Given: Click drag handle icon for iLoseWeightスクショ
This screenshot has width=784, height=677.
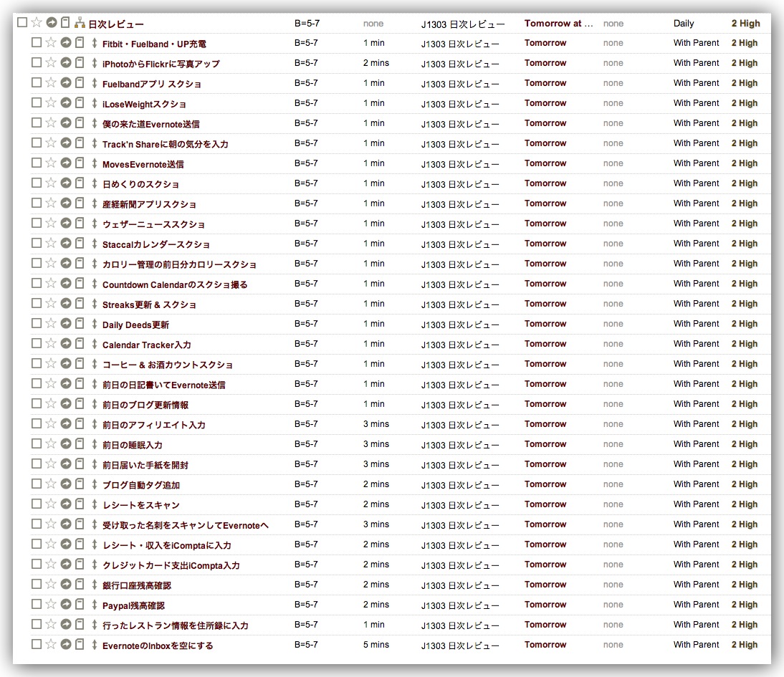Looking at the screenshot, I should (x=94, y=103).
